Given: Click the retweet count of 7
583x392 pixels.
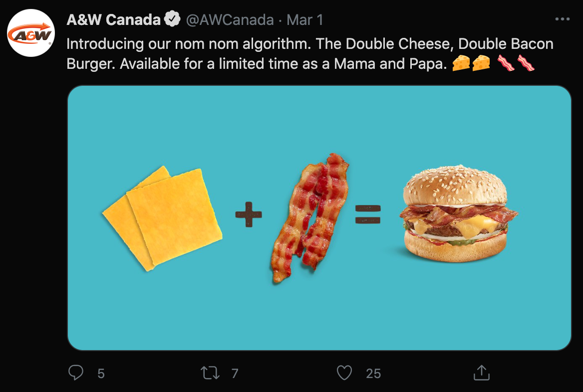Looking at the screenshot, I should (235, 374).
